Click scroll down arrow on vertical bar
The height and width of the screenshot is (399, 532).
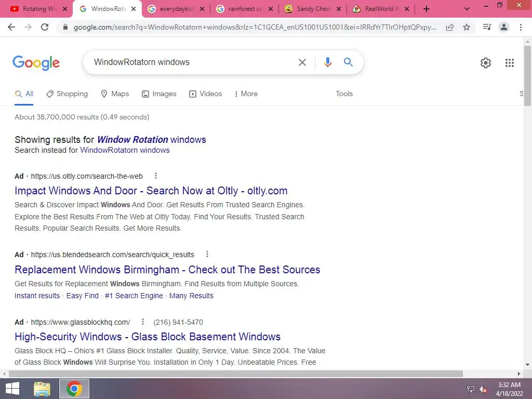click(x=527, y=365)
